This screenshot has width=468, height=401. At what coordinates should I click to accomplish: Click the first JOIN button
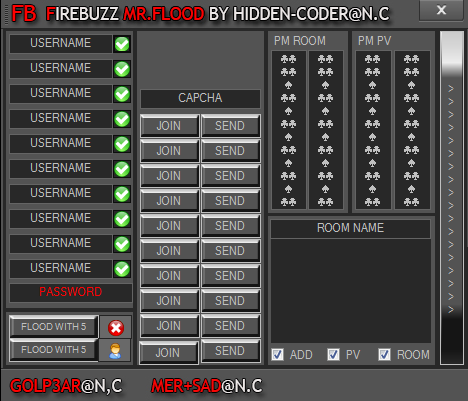point(169,126)
